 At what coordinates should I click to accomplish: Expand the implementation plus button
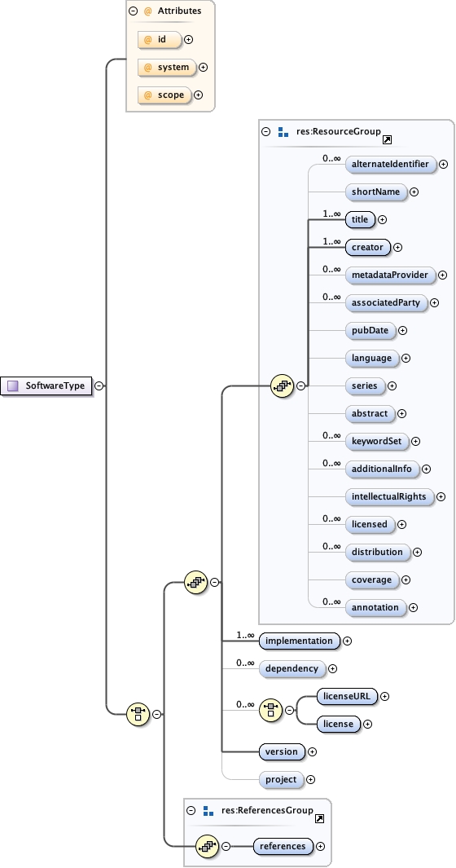click(347, 641)
